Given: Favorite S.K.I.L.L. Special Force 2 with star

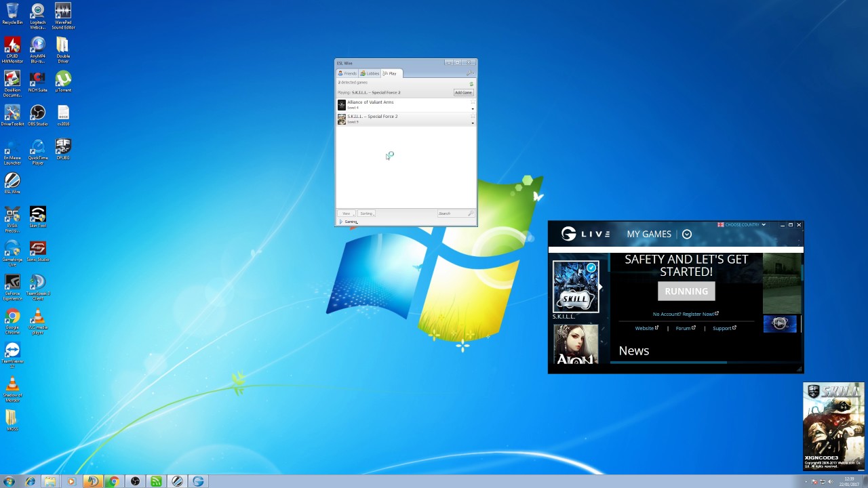Looking at the screenshot, I should [473, 116].
